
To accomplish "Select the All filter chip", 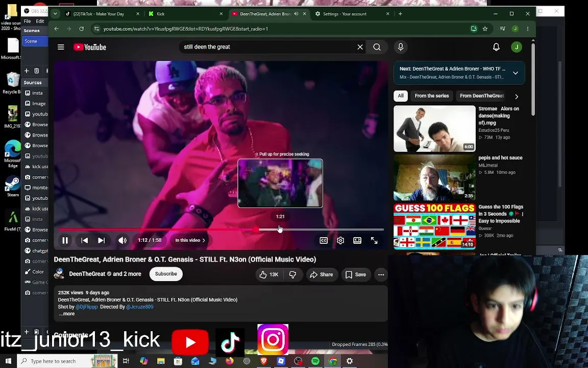I will [x=401, y=96].
